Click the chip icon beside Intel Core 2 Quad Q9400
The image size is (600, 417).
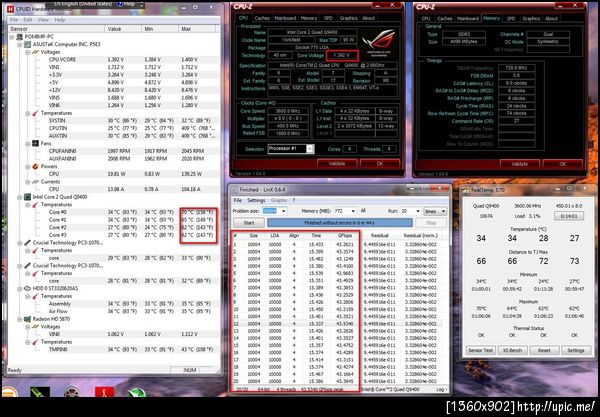click(x=28, y=197)
